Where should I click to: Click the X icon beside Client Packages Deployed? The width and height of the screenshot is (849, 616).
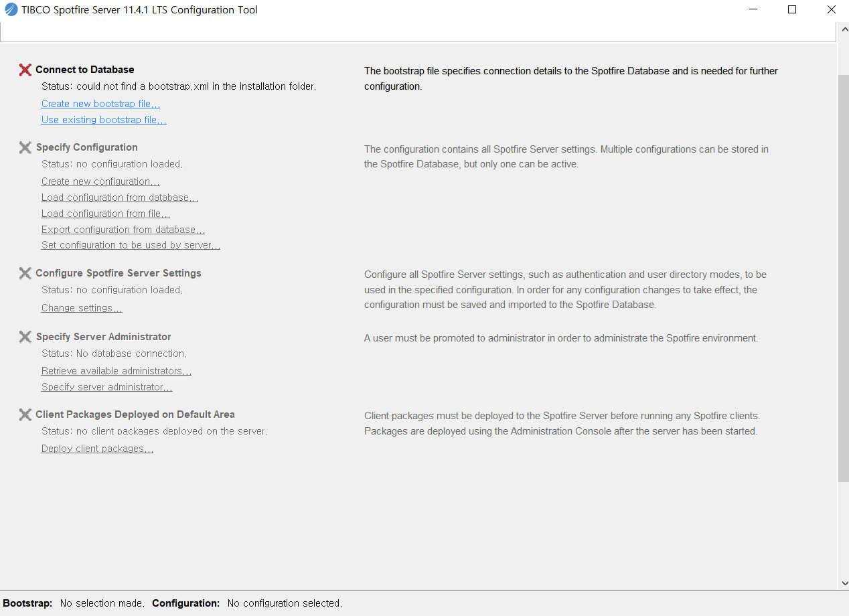click(25, 414)
